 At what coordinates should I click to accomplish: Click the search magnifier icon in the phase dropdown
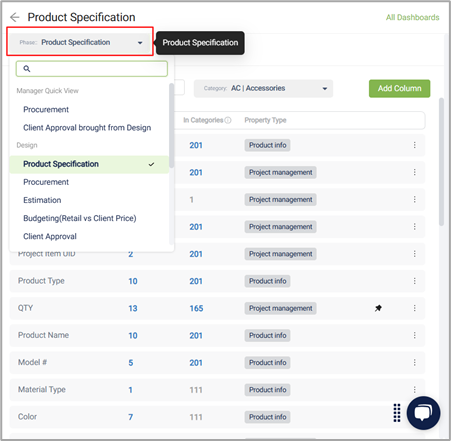[x=27, y=69]
